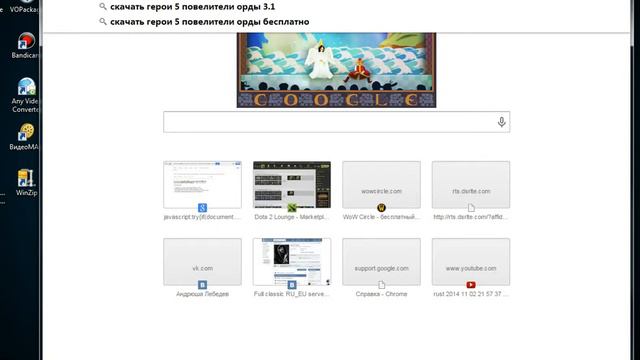This screenshot has height=360, width=640.
Task: Open the support.google.com tile
Action: 381,262
